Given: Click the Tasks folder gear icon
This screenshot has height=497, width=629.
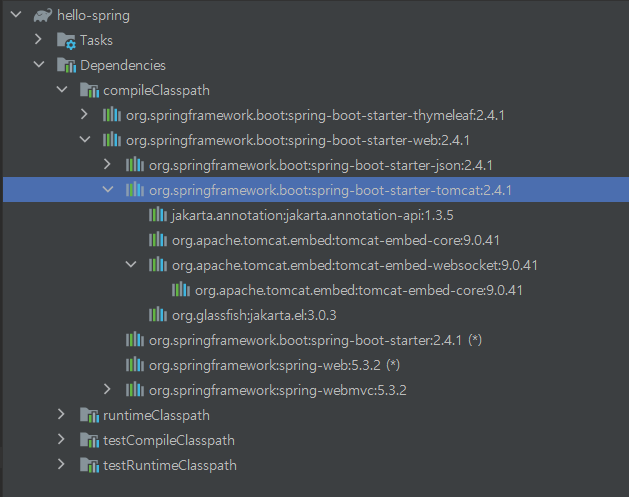Looking at the screenshot, I should coord(66,41).
